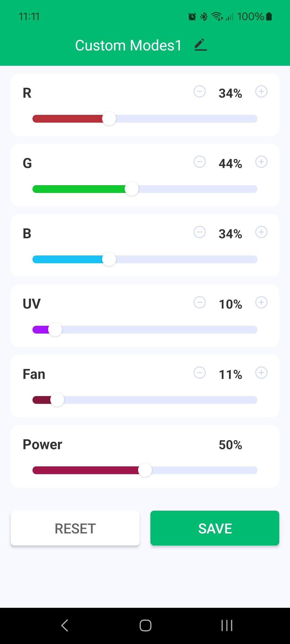Lower the B percentage using minus
The width and height of the screenshot is (290, 644).
[x=200, y=232]
